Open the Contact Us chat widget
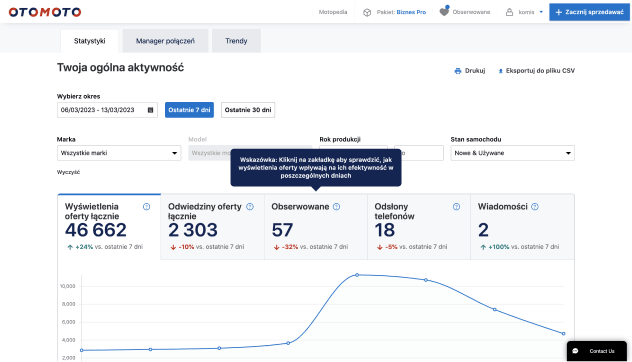This screenshot has height=362, width=632. coord(597,351)
